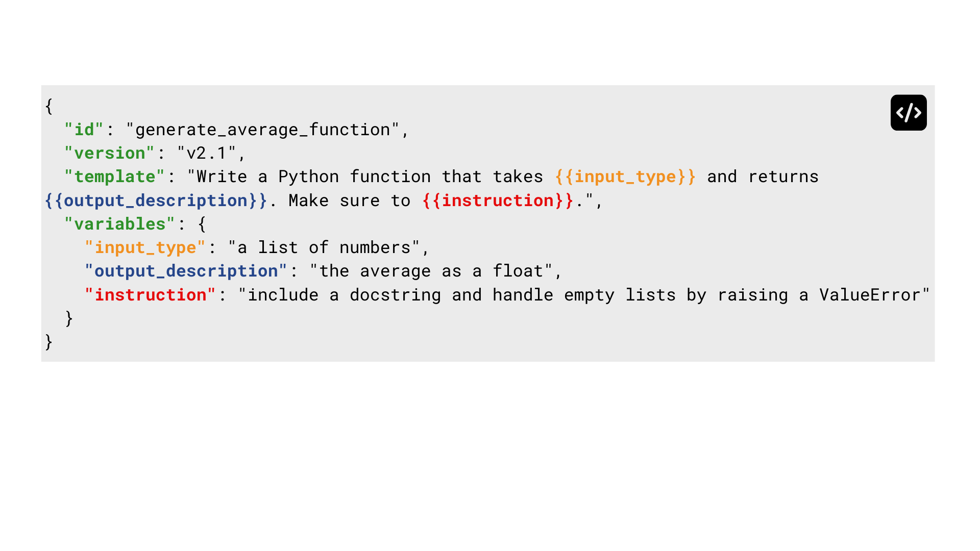
Task: Click the green "template" key
Action: [x=114, y=177]
